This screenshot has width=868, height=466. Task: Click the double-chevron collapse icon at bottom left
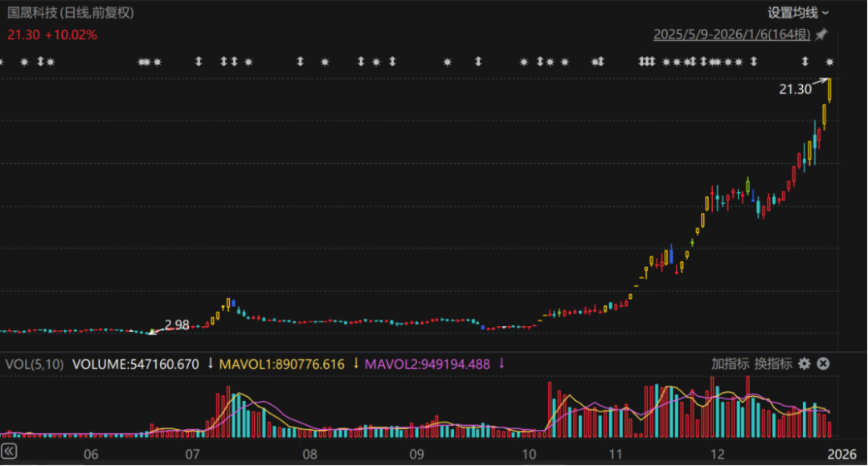point(9,450)
